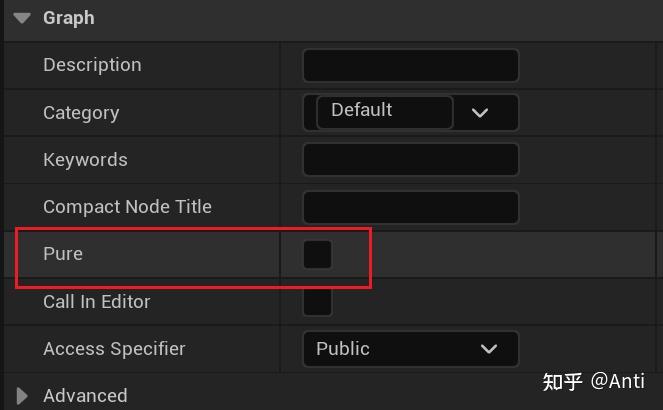
Task: Click the Access Specifier label
Action: (x=114, y=349)
